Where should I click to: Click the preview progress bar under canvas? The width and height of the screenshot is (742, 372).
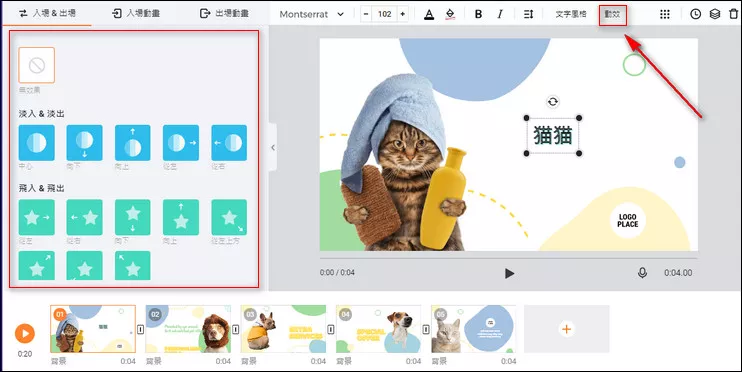(509, 258)
